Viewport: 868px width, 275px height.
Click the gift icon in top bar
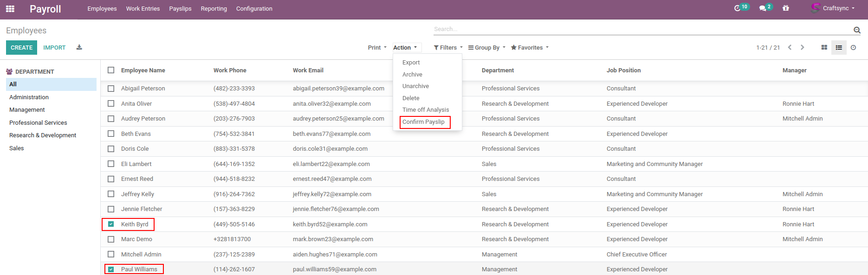pyautogui.click(x=786, y=8)
